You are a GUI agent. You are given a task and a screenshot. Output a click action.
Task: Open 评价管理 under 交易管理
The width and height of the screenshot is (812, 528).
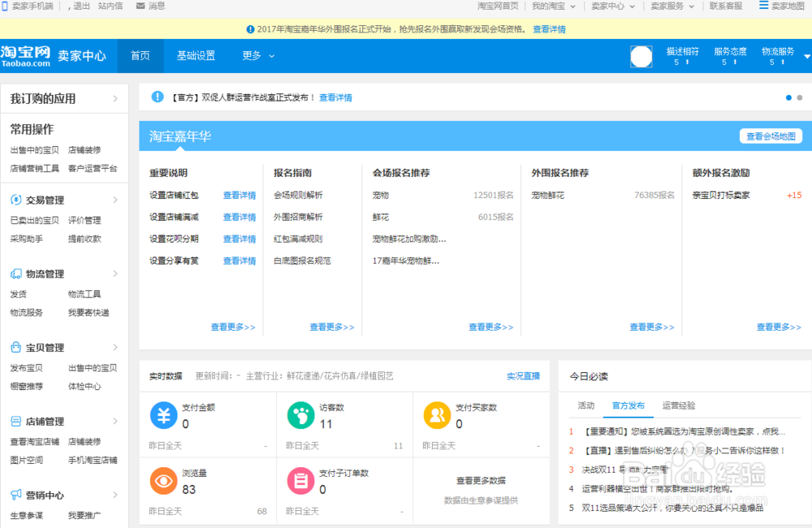[x=84, y=220]
